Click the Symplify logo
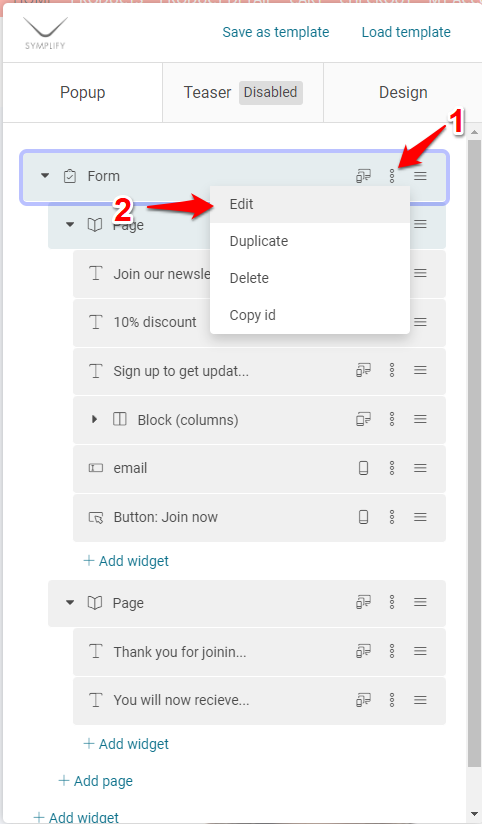This screenshot has height=824, width=482. coord(45,33)
